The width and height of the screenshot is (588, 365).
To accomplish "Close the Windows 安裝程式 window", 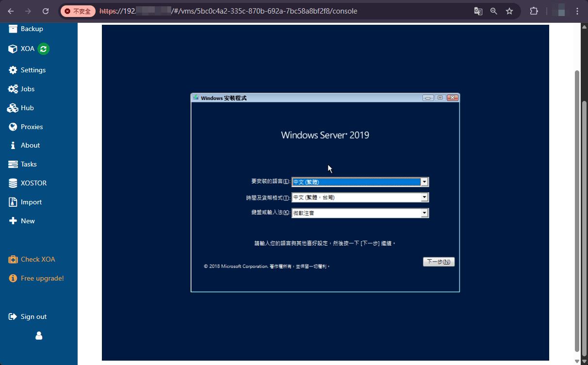I will click(x=453, y=98).
